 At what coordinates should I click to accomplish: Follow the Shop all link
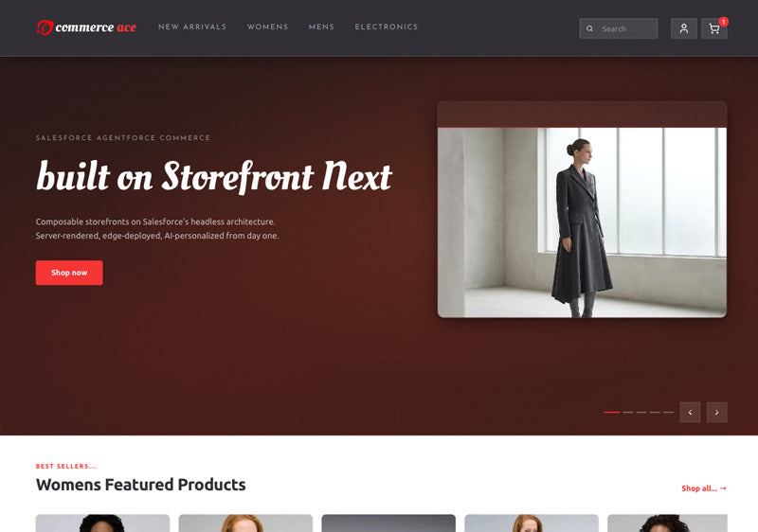pyautogui.click(x=704, y=488)
